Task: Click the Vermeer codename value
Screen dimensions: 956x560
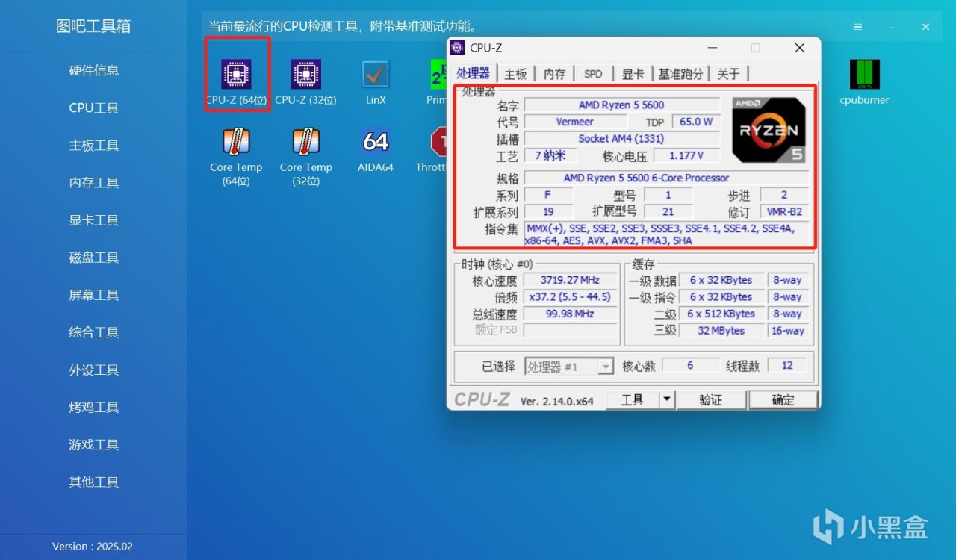Action: click(x=575, y=122)
